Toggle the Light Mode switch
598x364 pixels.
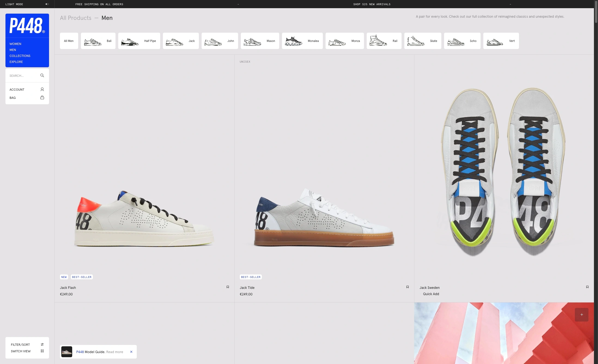pos(47,4)
